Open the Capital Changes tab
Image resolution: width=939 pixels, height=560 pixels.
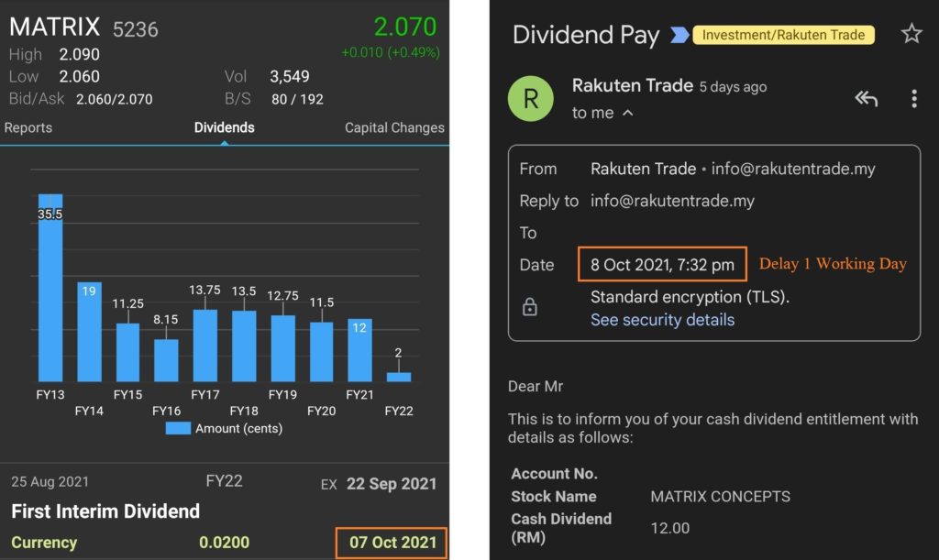coord(394,127)
